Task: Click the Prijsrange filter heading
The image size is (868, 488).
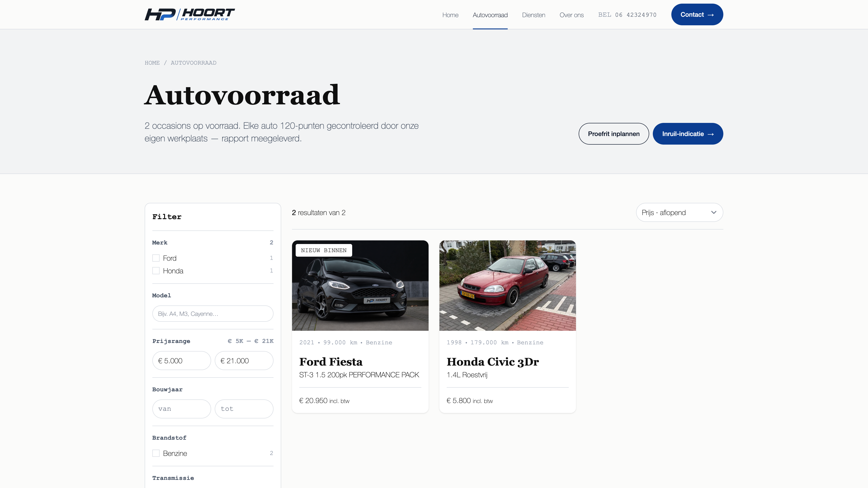Action: [x=171, y=341]
